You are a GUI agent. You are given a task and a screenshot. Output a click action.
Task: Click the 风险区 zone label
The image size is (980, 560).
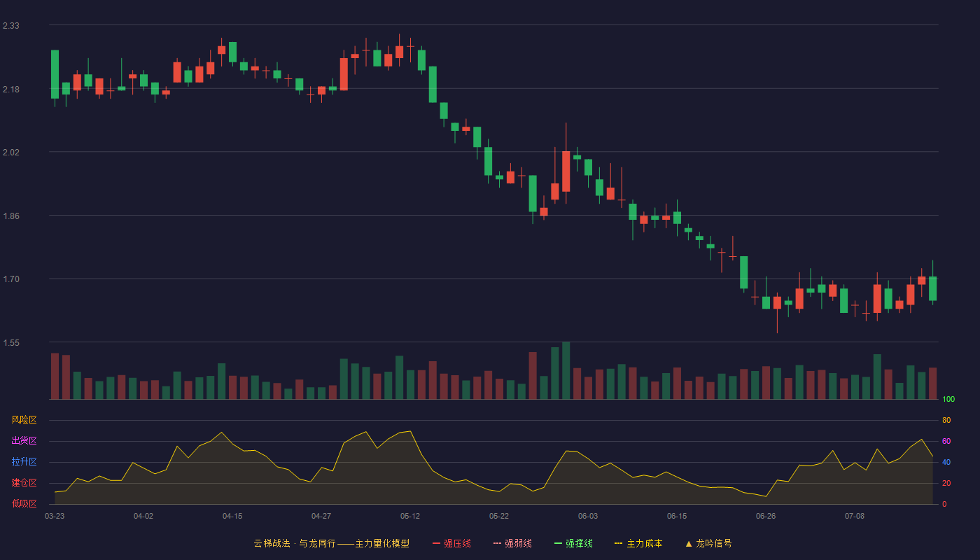(x=24, y=420)
